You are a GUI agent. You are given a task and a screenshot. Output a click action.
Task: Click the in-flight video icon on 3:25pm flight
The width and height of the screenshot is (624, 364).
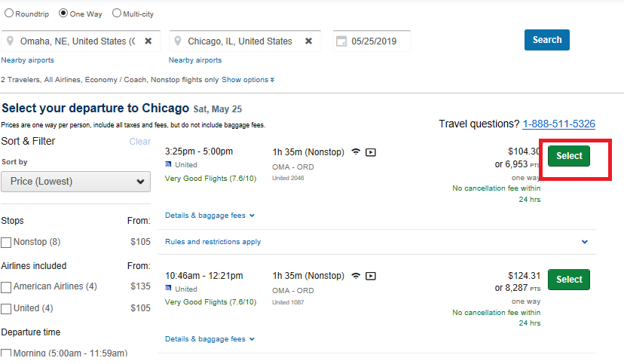pyautogui.click(x=371, y=152)
